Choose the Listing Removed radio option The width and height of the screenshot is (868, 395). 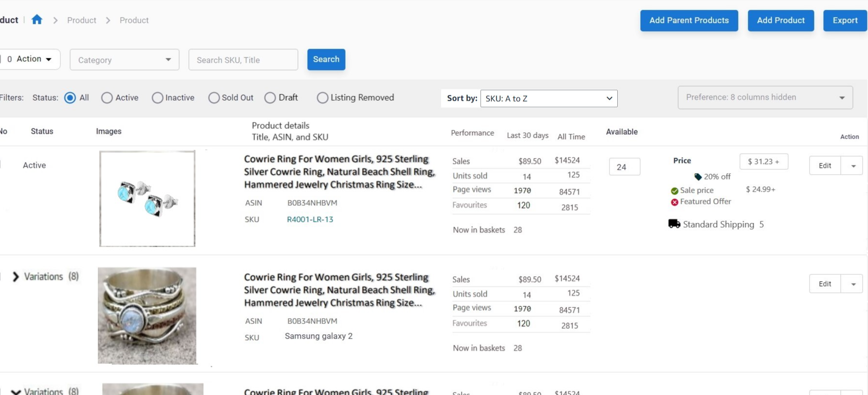coord(322,98)
